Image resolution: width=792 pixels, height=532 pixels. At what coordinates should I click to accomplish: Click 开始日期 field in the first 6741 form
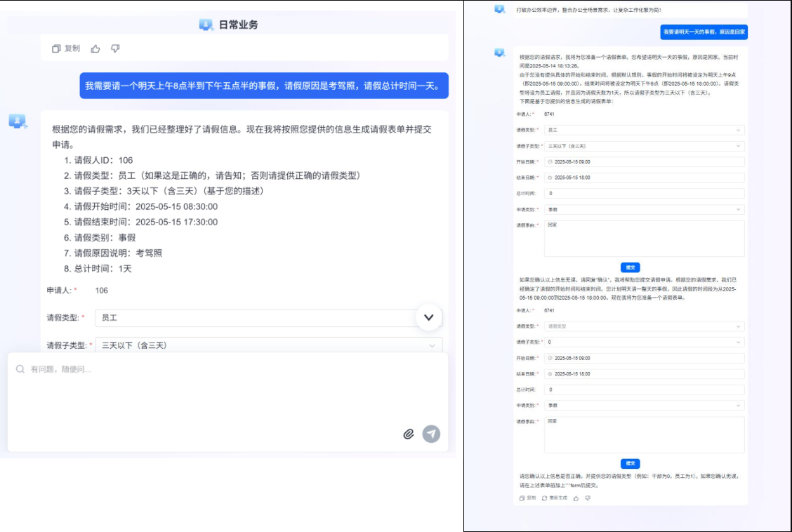click(644, 161)
